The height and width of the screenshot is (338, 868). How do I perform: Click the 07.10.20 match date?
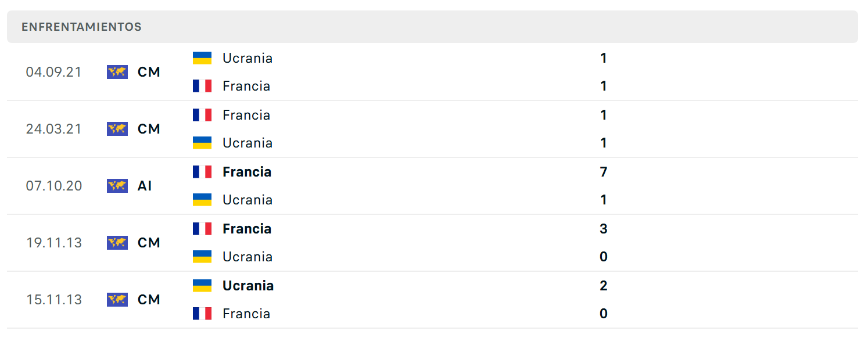[x=54, y=186]
